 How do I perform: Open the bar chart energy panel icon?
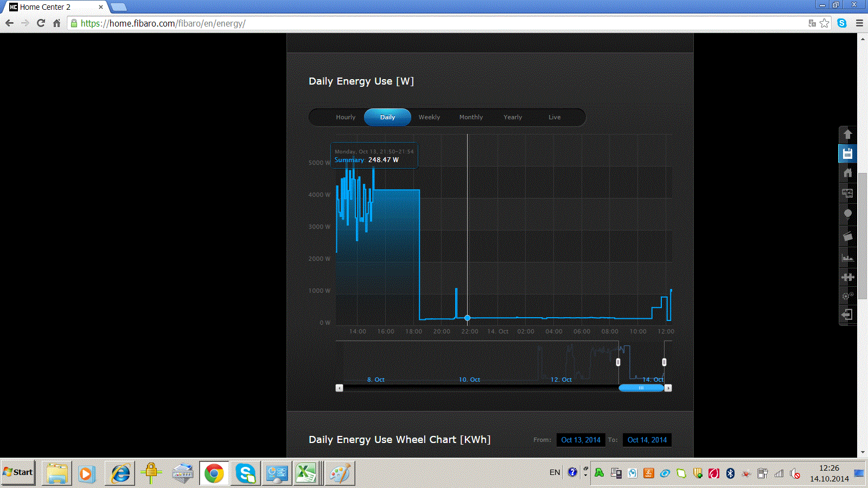tap(847, 258)
